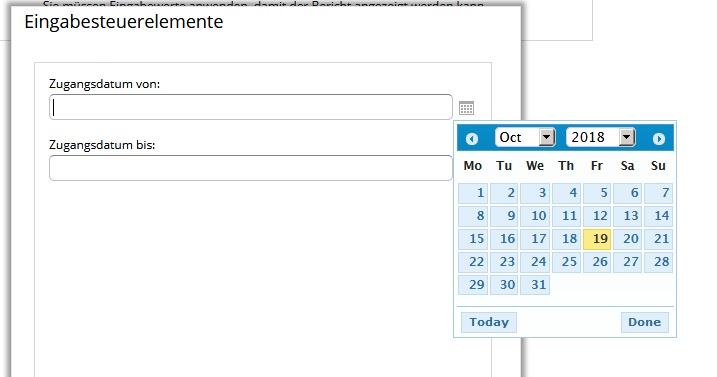Screen dimensions: 717x377
Task: Click the Eingabesteuerelemente dialog title
Action: (123, 22)
